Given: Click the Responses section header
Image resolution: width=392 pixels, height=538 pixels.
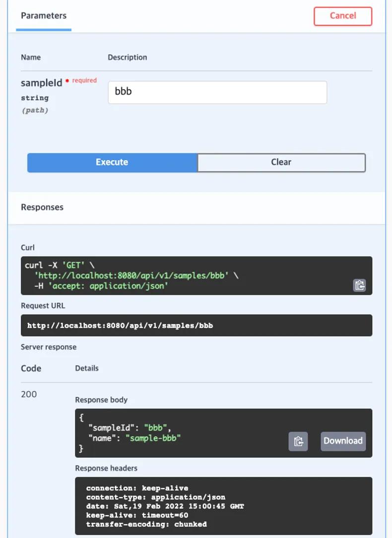Looking at the screenshot, I should pyautogui.click(x=42, y=207).
